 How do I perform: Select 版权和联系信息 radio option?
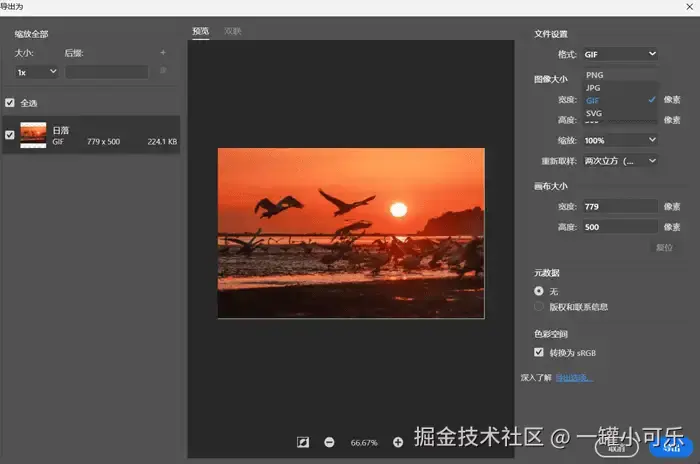[x=539, y=307]
